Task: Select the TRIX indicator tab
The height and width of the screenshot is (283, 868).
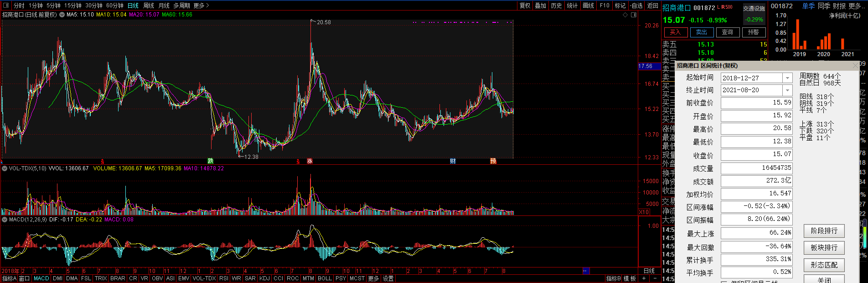Action: pos(101,278)
